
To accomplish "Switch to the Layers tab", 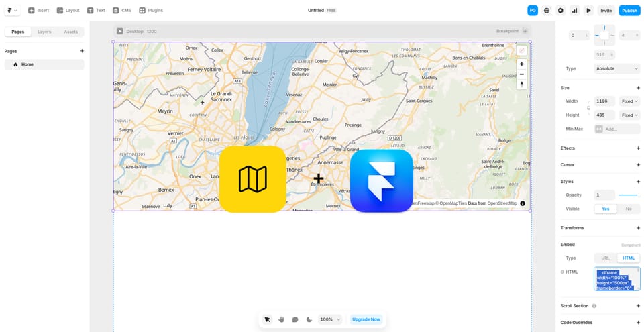I will click(x=44, y=32).
